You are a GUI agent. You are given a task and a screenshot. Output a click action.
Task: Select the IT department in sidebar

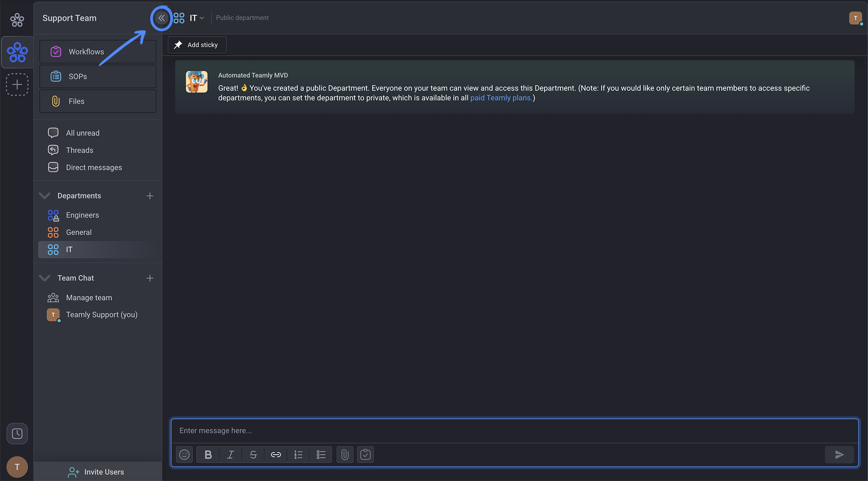(98, 249)
